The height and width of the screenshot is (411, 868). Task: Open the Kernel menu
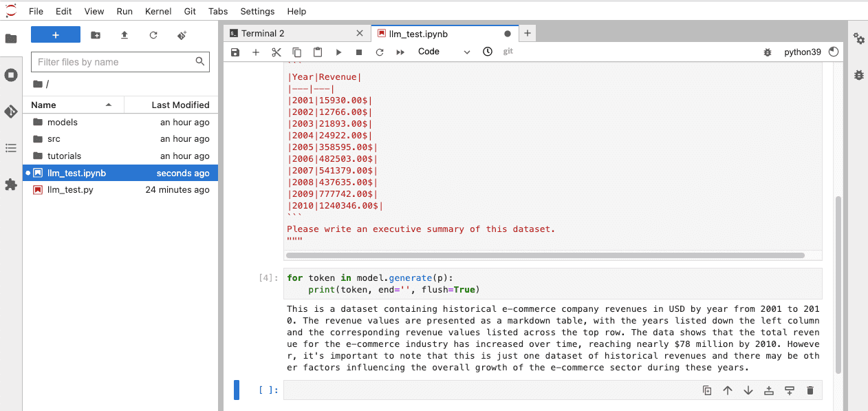pos(159,11)
